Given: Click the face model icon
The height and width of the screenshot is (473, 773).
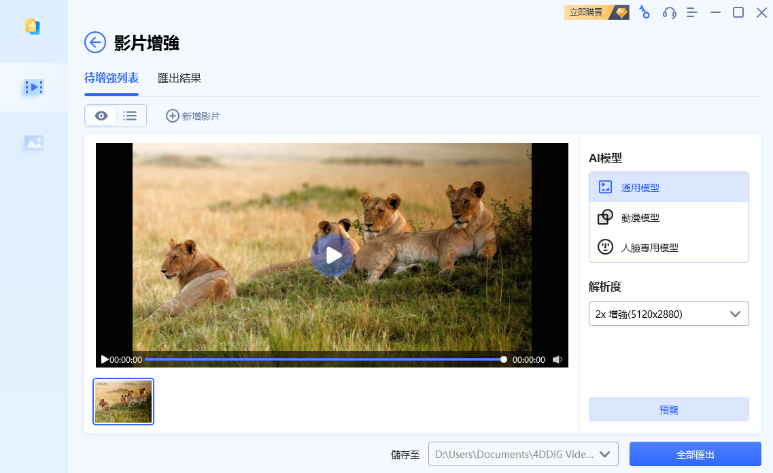Looking at the screenshot, I should 605,247.
